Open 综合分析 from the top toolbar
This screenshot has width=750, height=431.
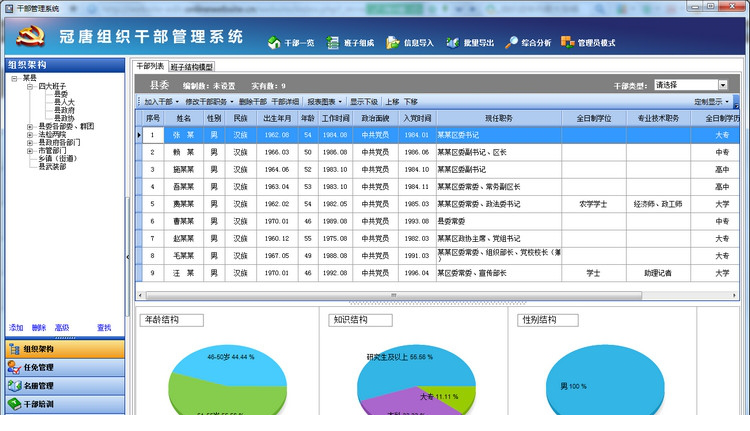[528, 43]
